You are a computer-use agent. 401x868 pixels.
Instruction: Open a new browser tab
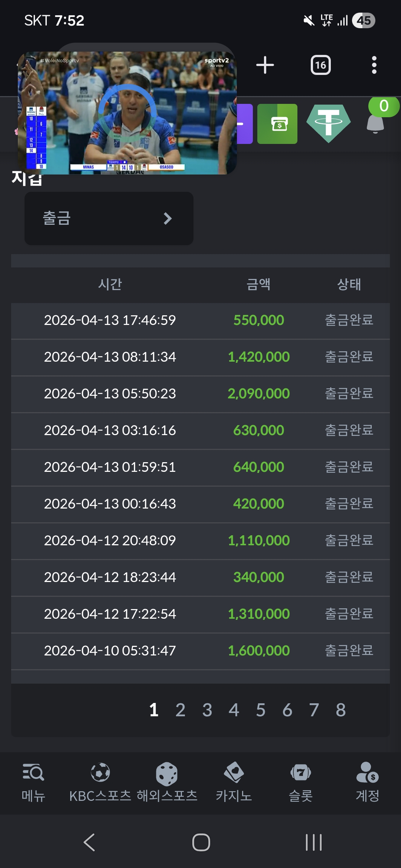(265, 65)
